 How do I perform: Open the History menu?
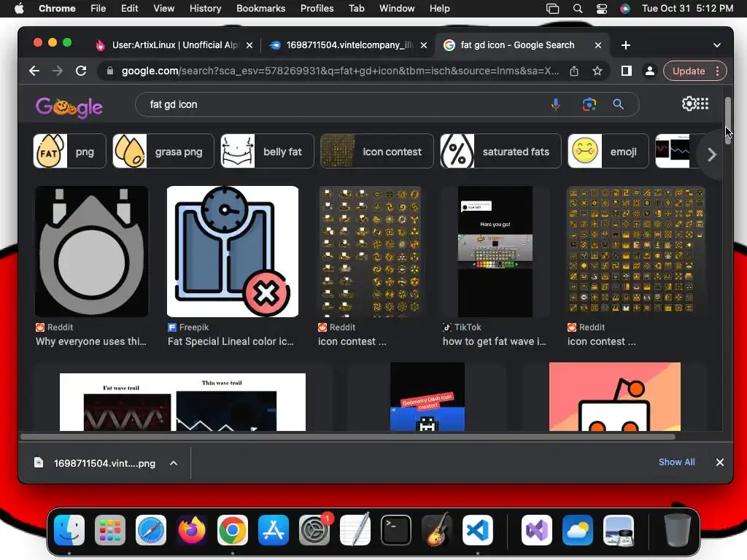click(x=205, y=9)
